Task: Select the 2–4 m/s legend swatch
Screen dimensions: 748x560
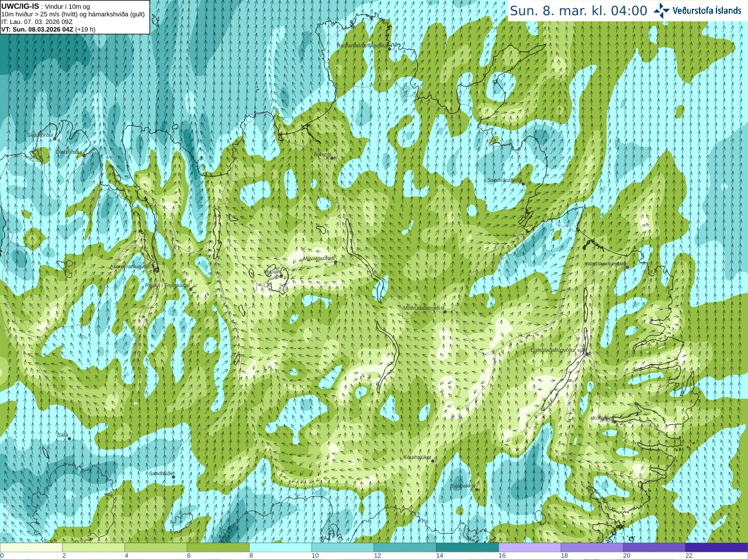Action: click(93, 548)
